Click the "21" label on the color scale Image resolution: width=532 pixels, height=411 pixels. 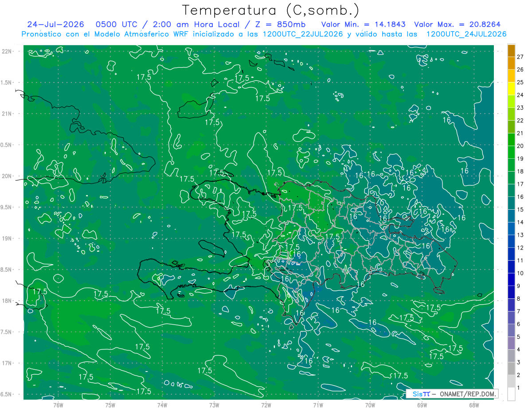(x=520, y=133)
